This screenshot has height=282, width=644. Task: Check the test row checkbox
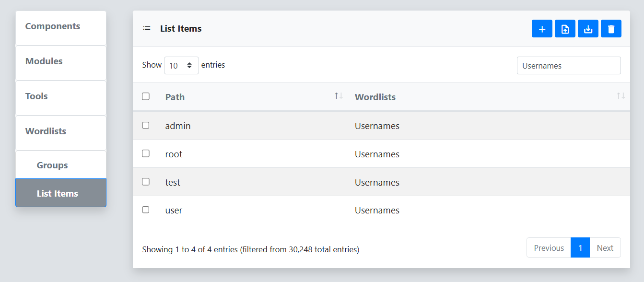pos(146,182)
